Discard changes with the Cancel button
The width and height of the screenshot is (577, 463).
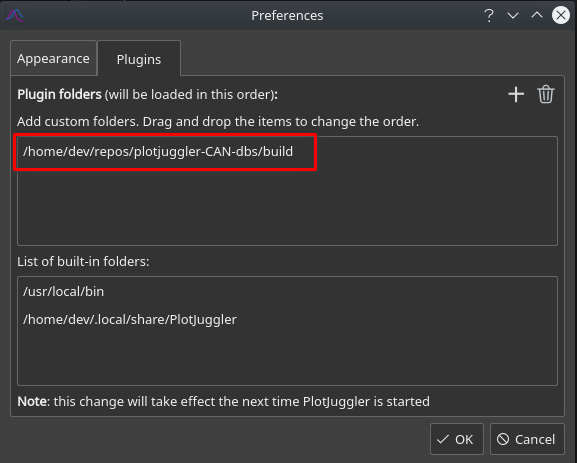point(527,439)
